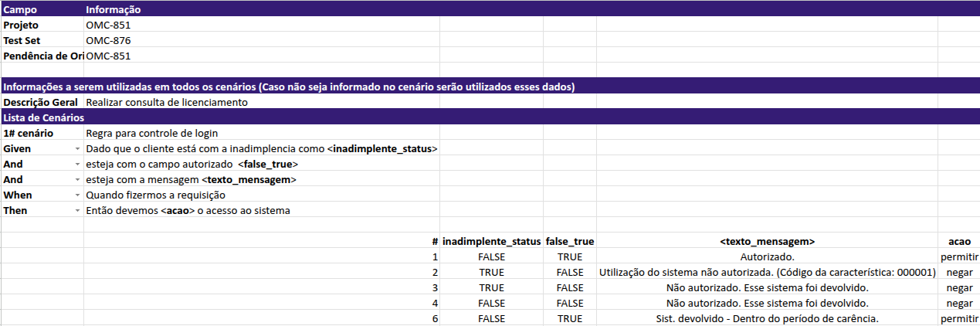The image size is (980, 326).
Task: Open dropdown for And row with campo autorizado
Action: 77,164
